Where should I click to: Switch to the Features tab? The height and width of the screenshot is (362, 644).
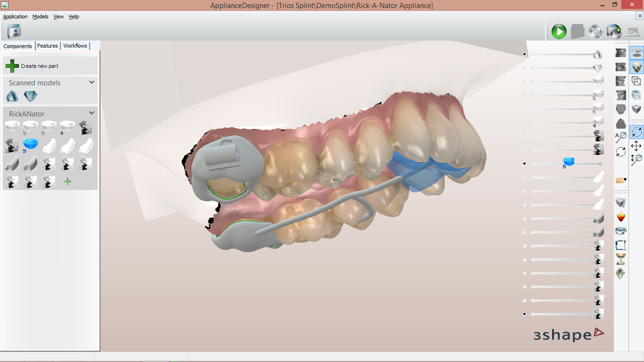(x=47, y=46)
